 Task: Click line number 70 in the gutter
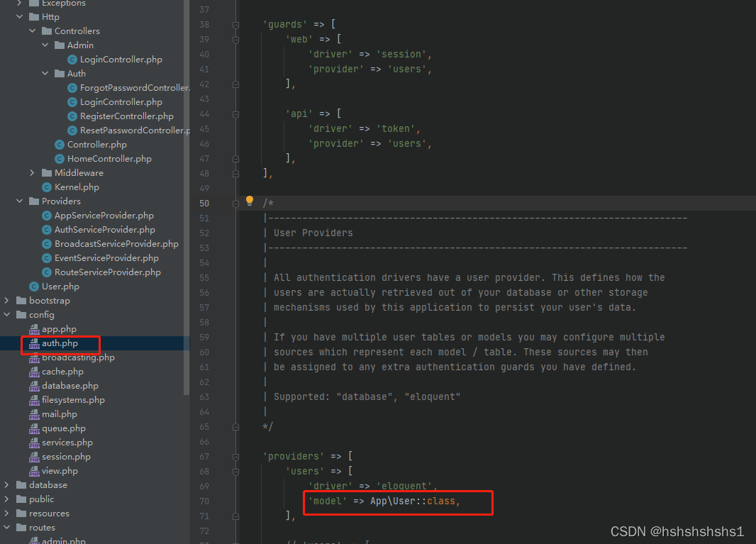(x=204, y=501)
